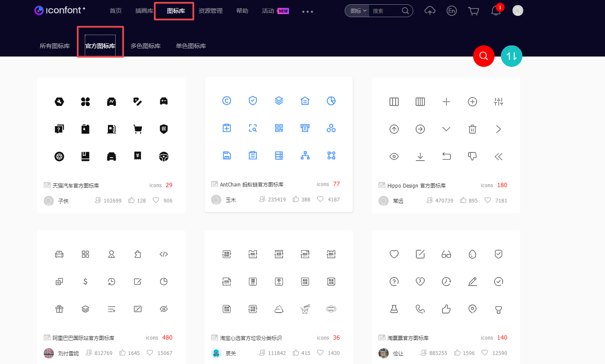
Task: Open the notification bell
Action: pyautogui.click(x=496, y=11)
